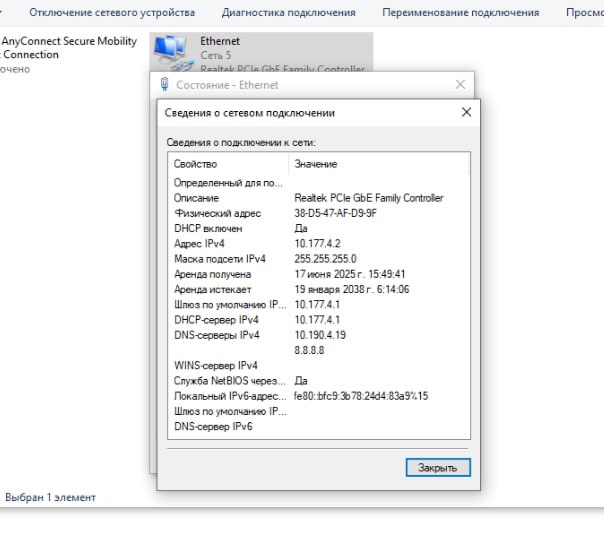Select the Определенный для по... row

pyautogui.click(x=319, y=183)
